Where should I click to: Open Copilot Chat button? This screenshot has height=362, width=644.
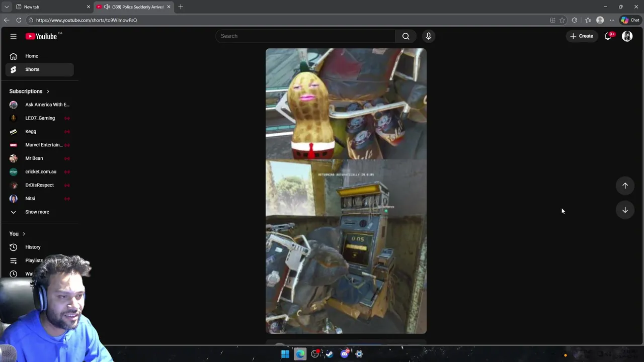(630, 20)
